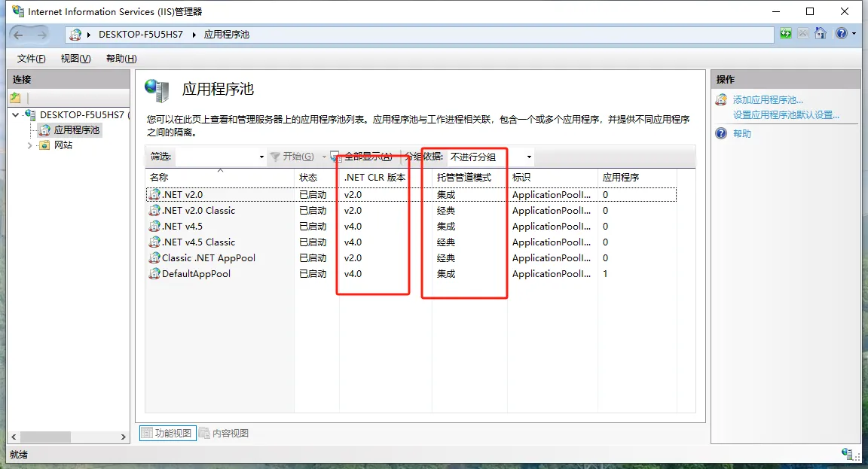Screen dimensions: 868x469
Task: Click the 设置应用程序池默认设置 link
Action: click(x=785, y=115)
